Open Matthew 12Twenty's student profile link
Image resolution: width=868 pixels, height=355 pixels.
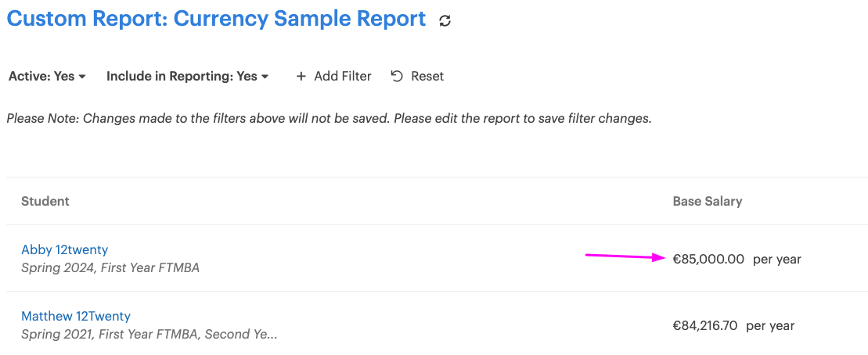click(76, 317)
